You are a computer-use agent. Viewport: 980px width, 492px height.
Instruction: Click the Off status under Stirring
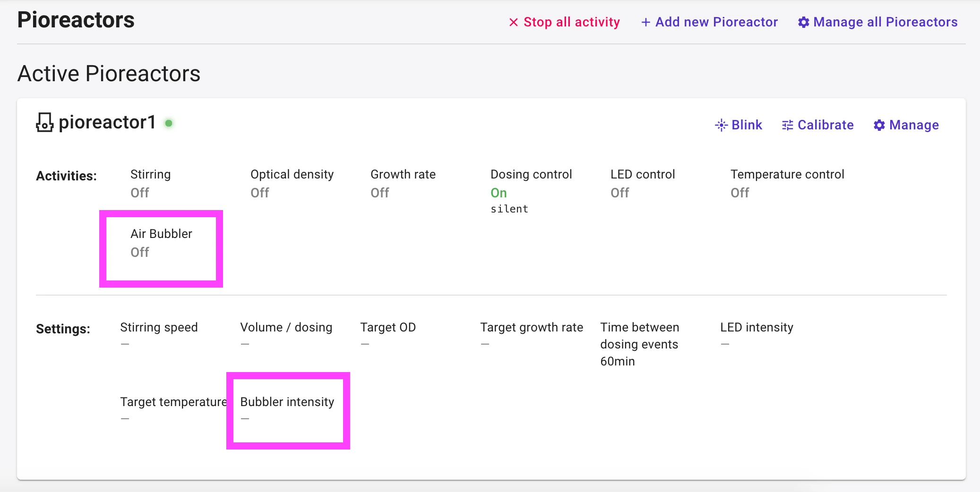point(140,193)
